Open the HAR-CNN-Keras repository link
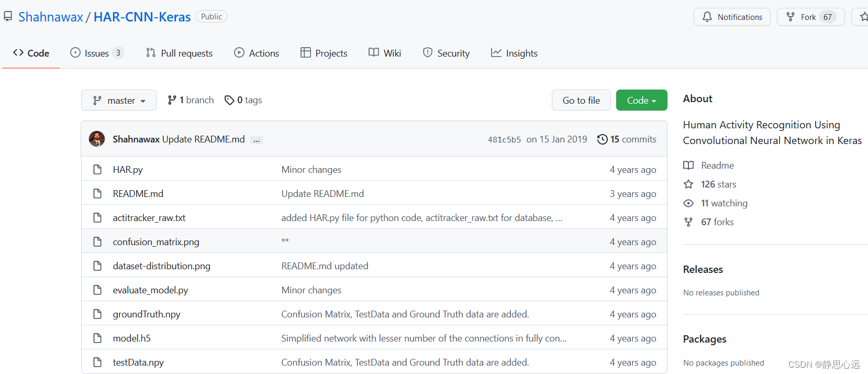 tap(142, 17)
